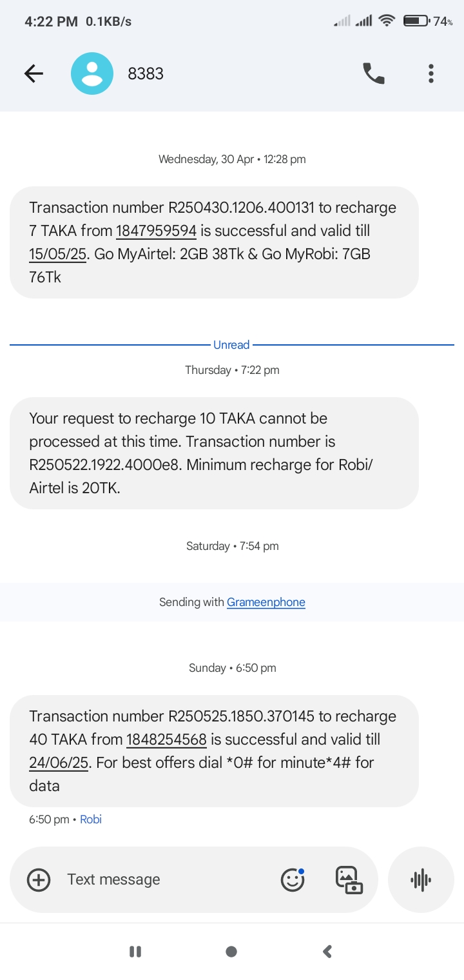
Task: Select the 10 TAKA failed recharge message
Action: point(214,453)
